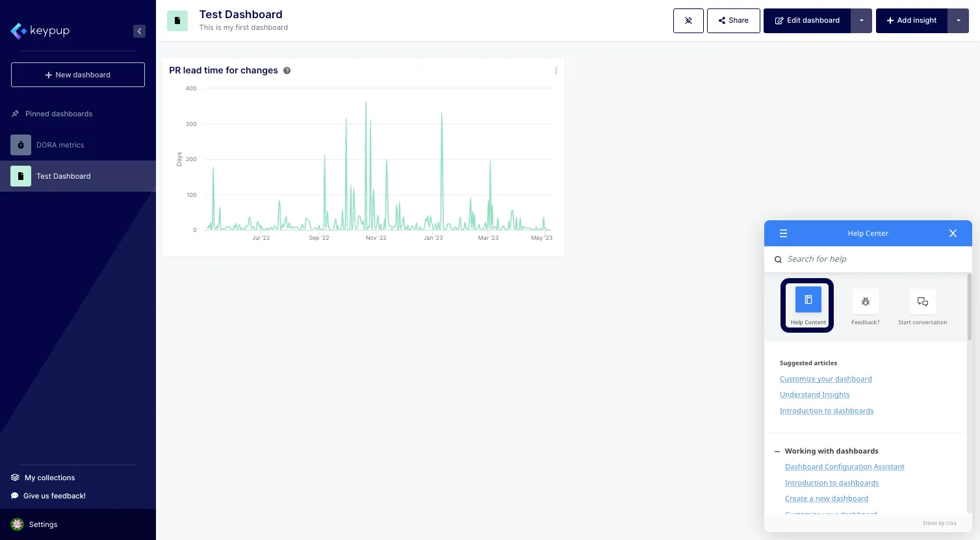
Task: Select the Help Content book icon
Action: (808, 300)
